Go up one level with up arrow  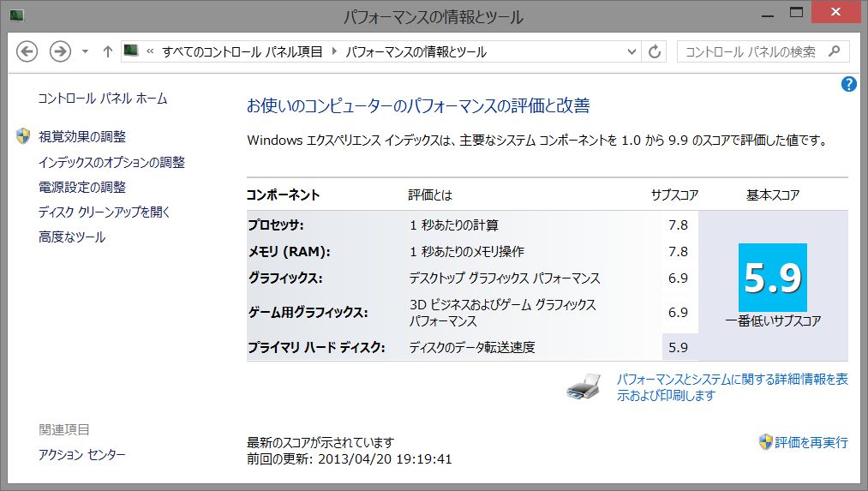[x=107, y=51]
